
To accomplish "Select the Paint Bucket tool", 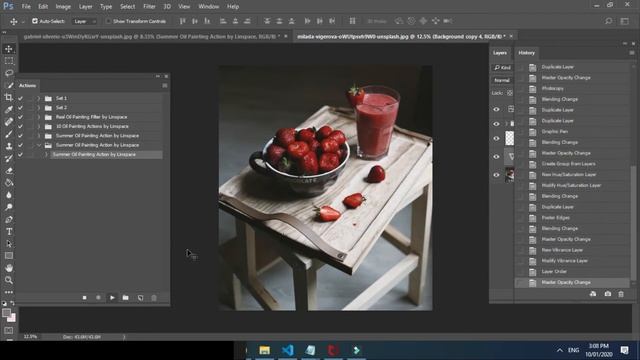I will [x=9, y=183].
